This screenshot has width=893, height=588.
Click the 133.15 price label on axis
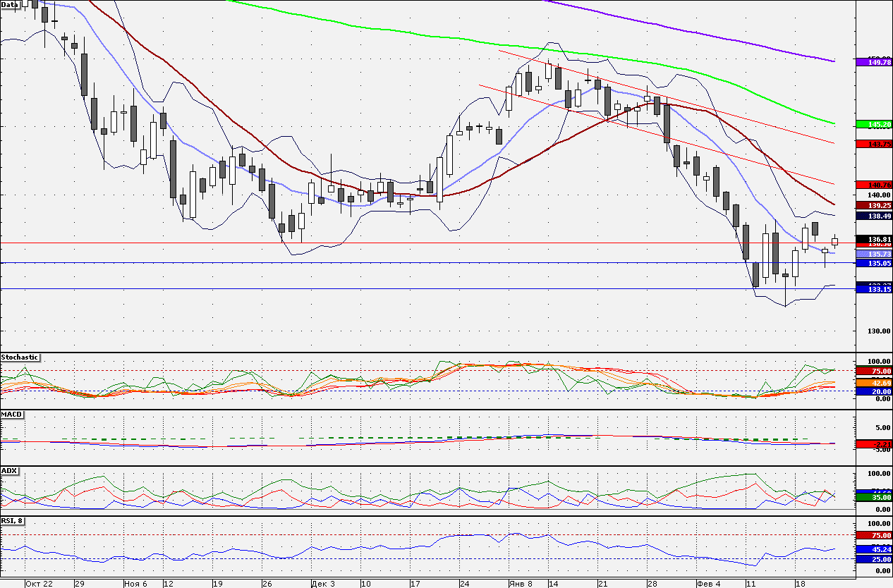pyautogui.click(x=874, y=289)
